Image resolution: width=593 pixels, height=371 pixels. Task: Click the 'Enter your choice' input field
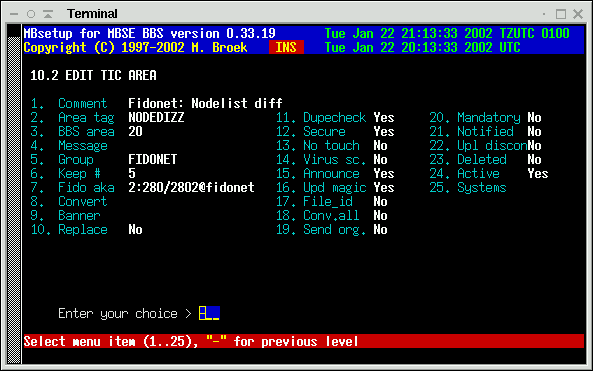tap(209, 313)
